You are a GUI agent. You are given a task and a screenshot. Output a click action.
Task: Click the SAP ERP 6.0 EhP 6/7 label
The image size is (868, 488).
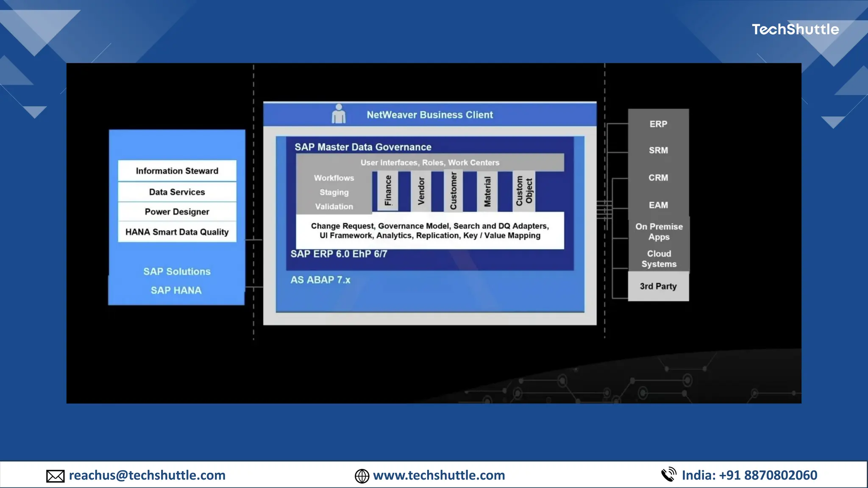click(x=339, y=254)
